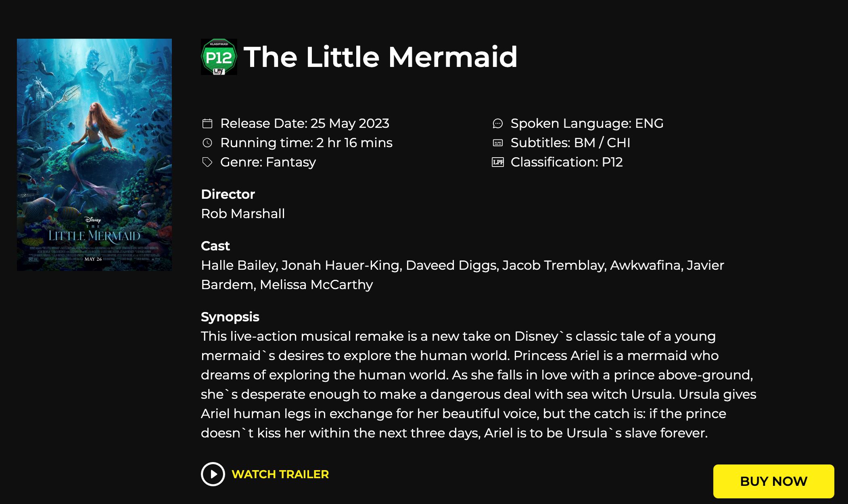
Task: Click the Cast heading
Action: [x=215, y=246]
